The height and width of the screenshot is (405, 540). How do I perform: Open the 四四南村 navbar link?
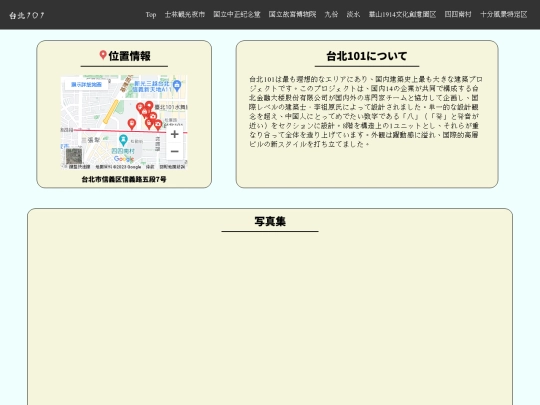tap(458, 14)
